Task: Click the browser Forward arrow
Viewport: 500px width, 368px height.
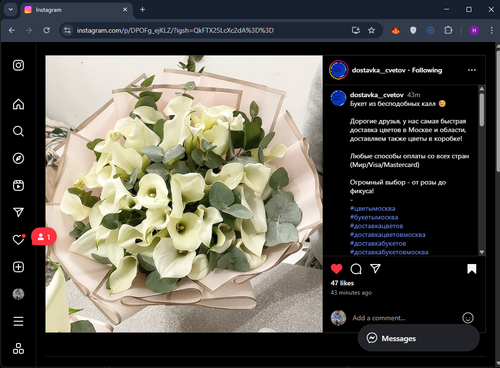Action: tap(29, 30)
